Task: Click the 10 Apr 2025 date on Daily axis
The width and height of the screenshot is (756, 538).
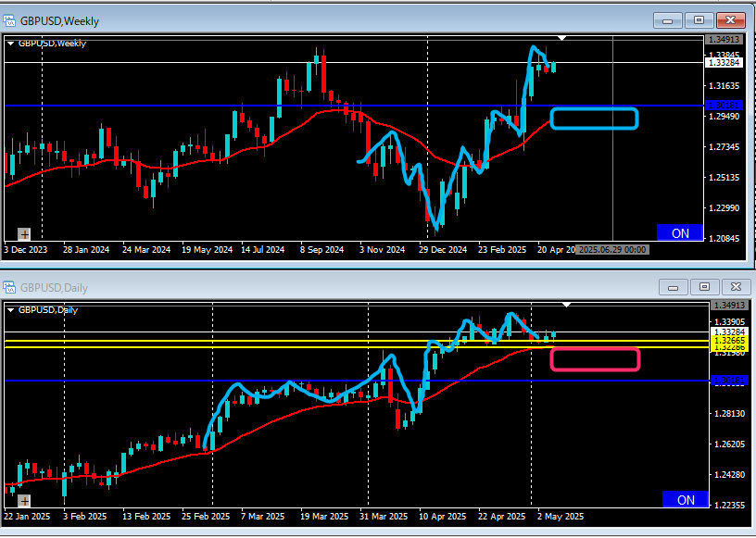Action: click(443, 517)
